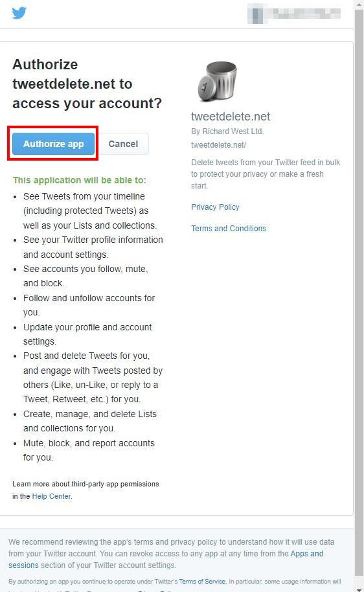
Task: Open the blurred account name in header
Action: click(x=294, y=14)
